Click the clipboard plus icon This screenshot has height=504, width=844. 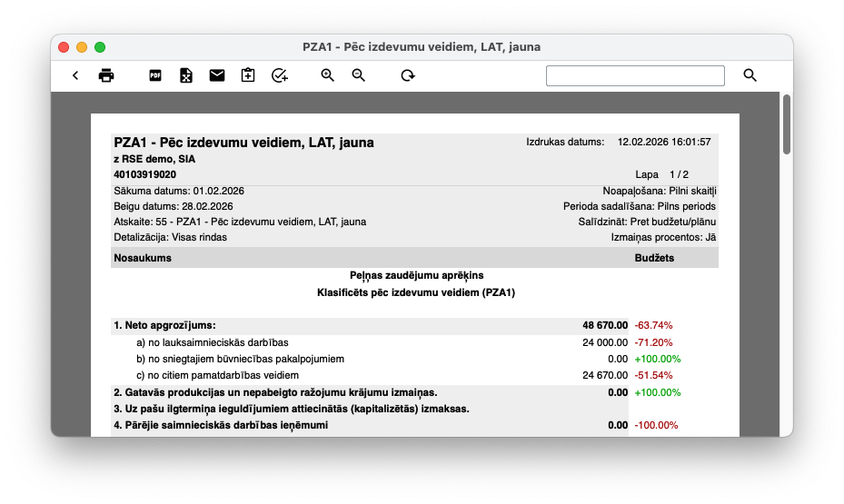click(248, 75)
